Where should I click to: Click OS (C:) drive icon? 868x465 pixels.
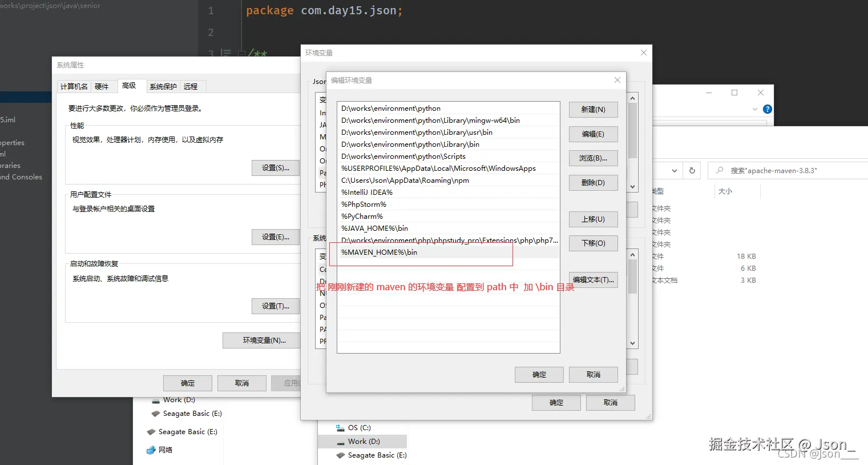point(340,428)
